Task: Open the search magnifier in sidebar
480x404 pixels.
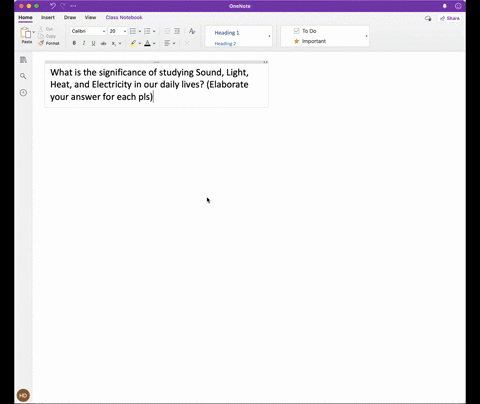Action: [23, 76]
